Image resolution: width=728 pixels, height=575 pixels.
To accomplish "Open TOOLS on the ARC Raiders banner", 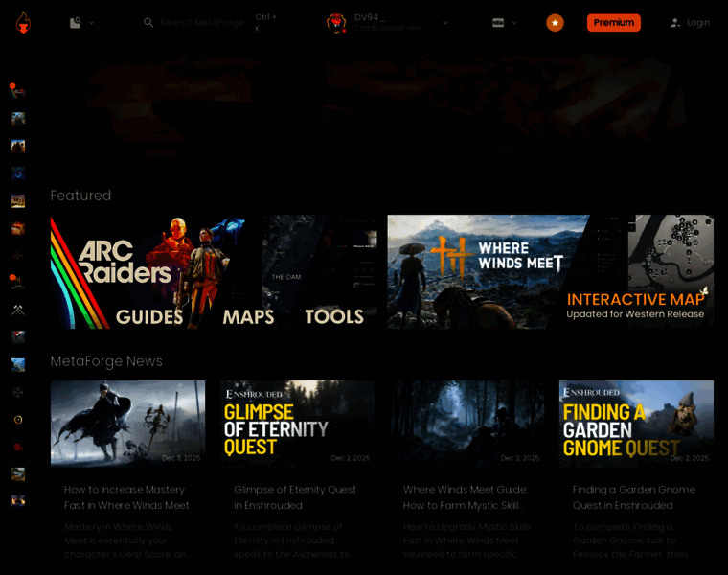I will click(334, 317).
